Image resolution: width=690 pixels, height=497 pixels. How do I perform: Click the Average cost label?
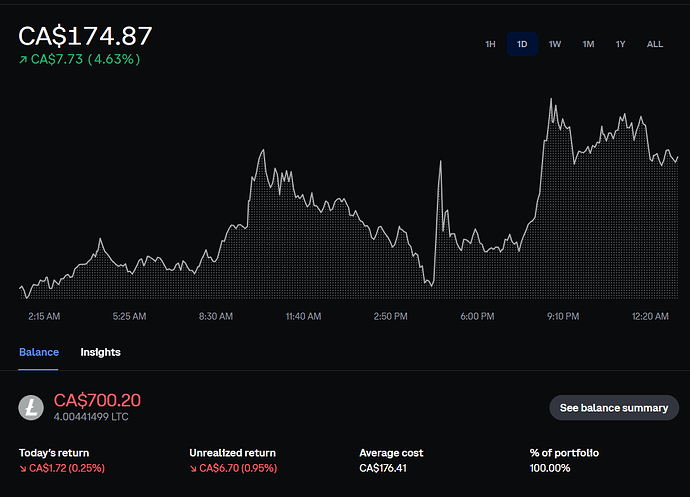[x=391, y=453]
